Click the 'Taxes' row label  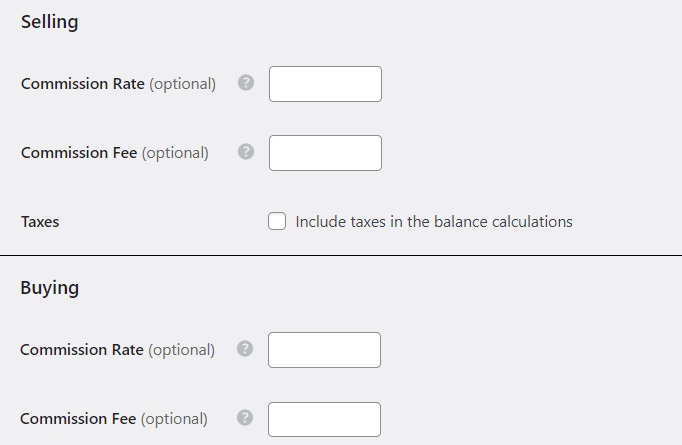(x=40, y=222)
